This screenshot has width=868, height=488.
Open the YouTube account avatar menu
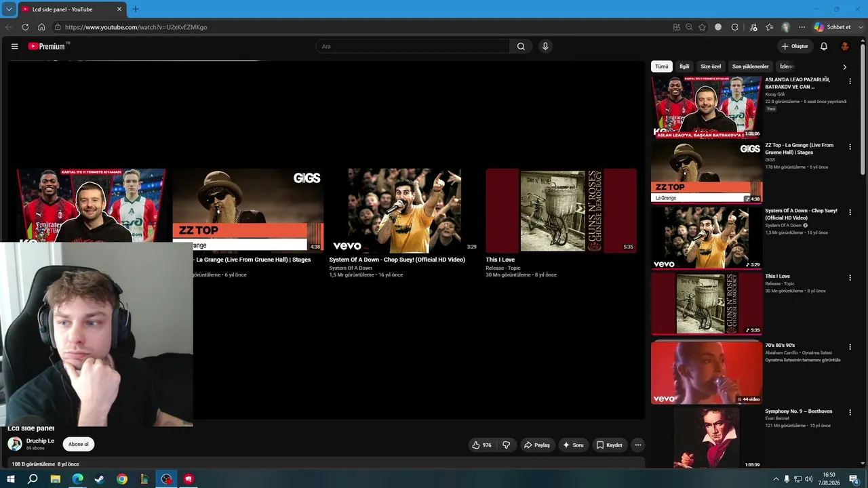tap(845, 46)
